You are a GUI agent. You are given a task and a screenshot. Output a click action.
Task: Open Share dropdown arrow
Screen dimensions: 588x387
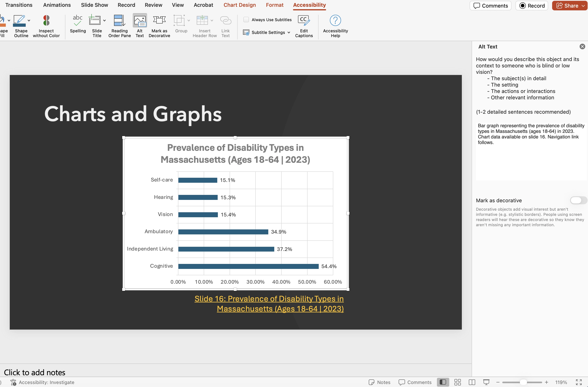[583, 6]
